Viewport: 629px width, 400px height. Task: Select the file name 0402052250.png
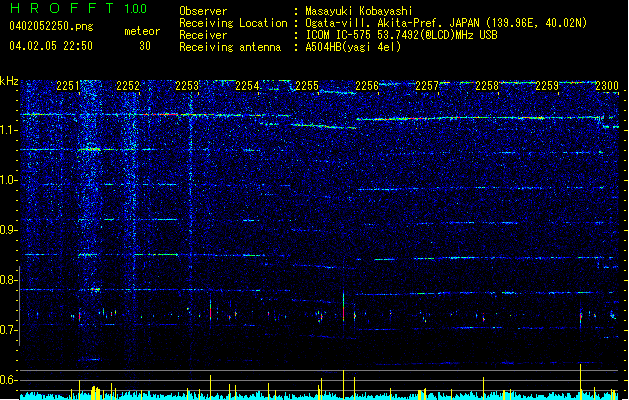51,26
